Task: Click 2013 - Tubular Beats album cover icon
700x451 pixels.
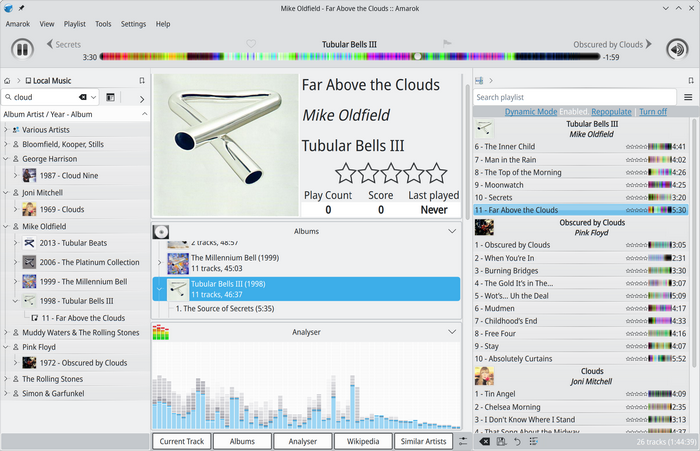Action: point(29,243)
